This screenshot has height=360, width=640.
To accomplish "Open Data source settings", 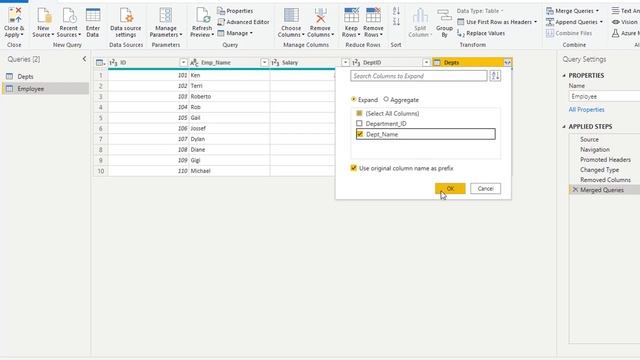I will click(x=126, y=16).
